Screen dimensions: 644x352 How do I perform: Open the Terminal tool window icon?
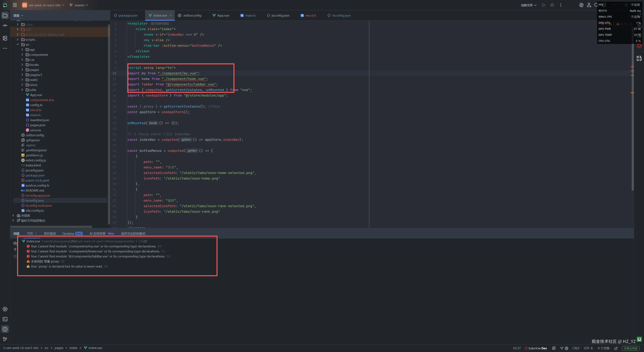pos(5,319)
